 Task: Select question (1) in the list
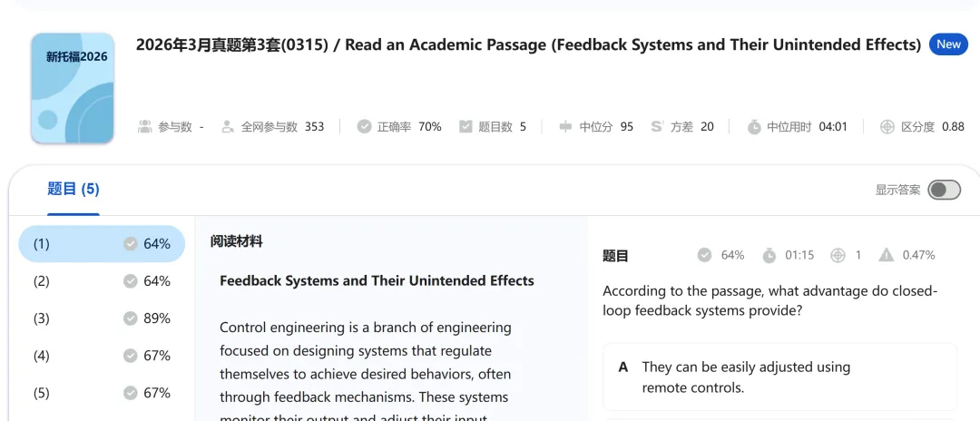pyautogui.click(x=102, y=244)
